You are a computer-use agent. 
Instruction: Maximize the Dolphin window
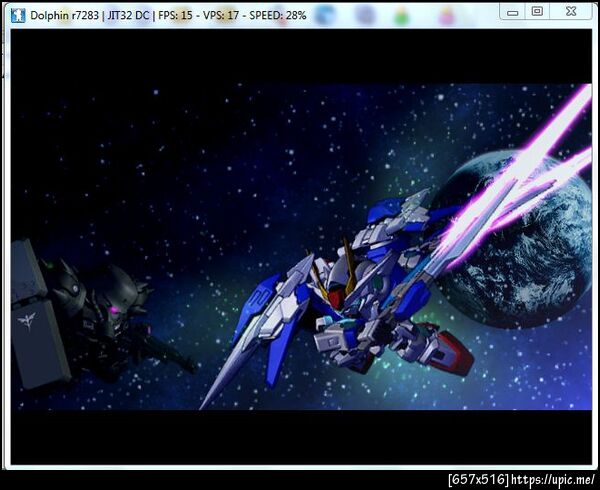(x=537, y=12)
